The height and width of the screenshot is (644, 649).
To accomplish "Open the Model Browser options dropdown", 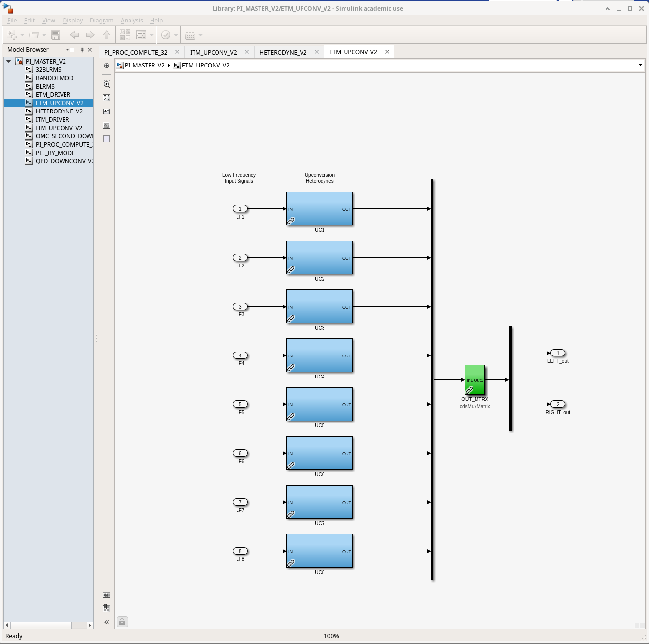I will (x=71, y=50).
